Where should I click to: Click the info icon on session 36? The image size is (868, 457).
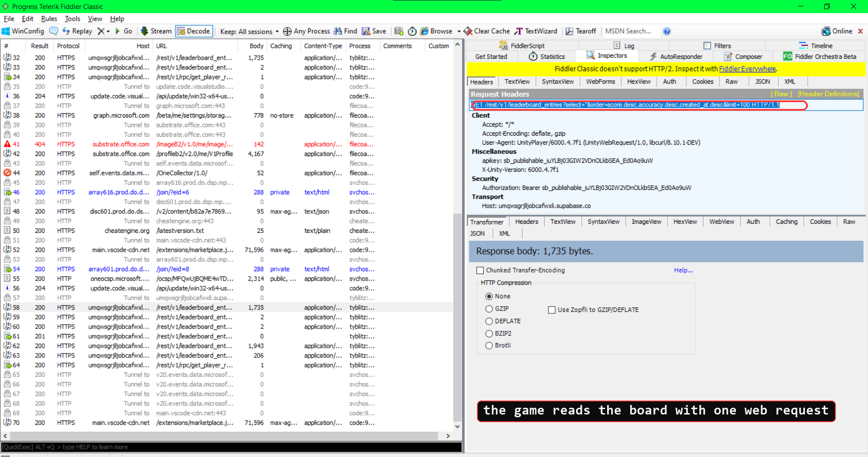[7, 96]
